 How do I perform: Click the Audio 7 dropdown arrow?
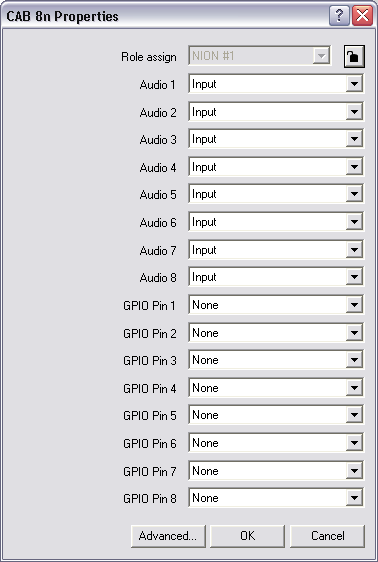point(354,250)
